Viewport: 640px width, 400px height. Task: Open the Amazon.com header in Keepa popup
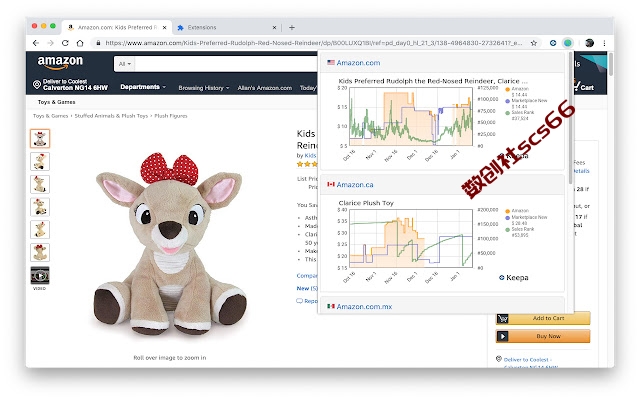click(358, 63)
